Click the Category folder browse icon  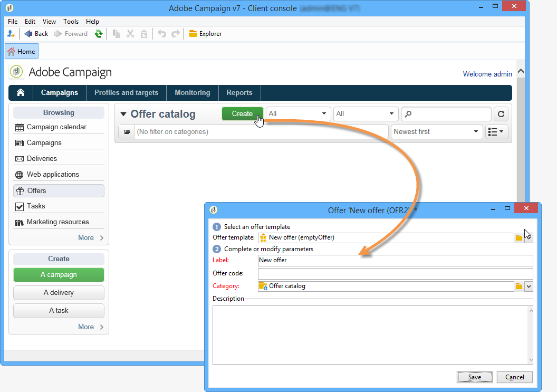point(519,286)
